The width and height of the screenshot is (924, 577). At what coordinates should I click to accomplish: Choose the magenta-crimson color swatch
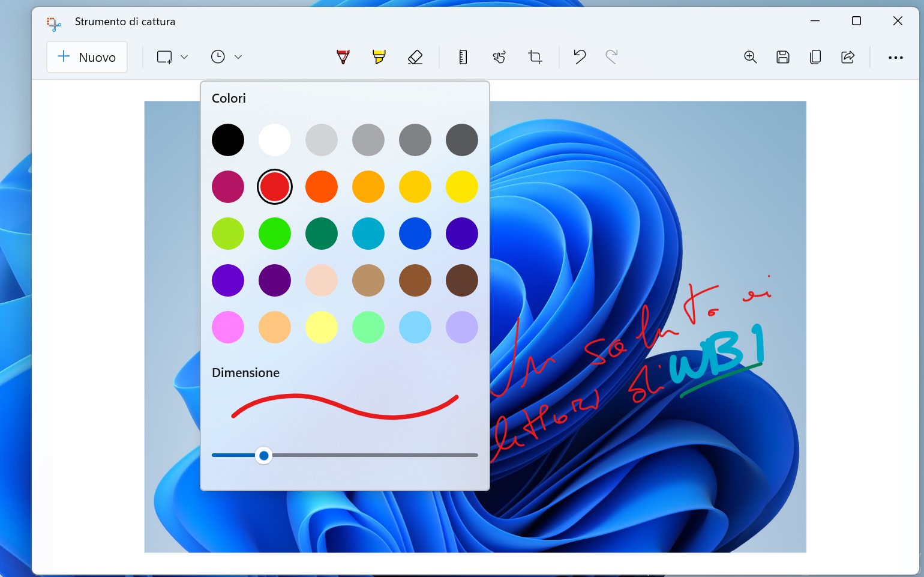coord(228,187)
